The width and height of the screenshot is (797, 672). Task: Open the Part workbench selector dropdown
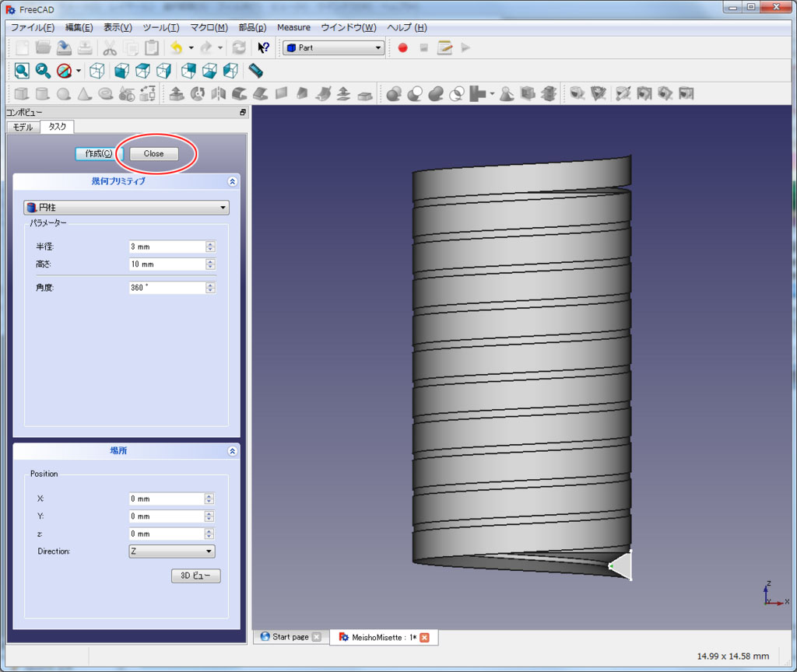coord(334,47)
